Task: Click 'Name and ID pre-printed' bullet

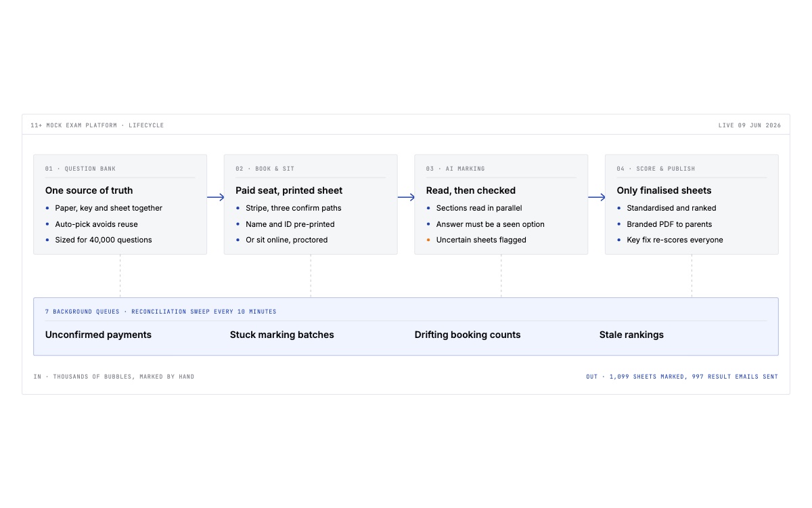Action: 290,224
